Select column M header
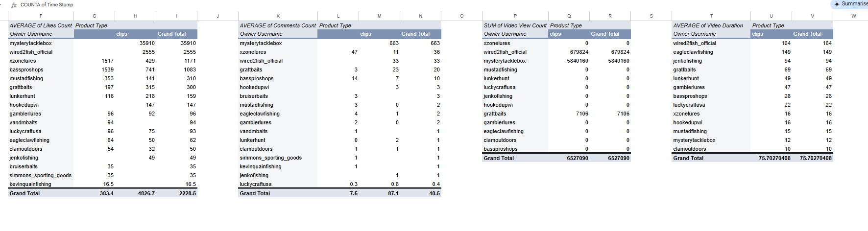The image size is (868, 231). (x=380, y=16)
